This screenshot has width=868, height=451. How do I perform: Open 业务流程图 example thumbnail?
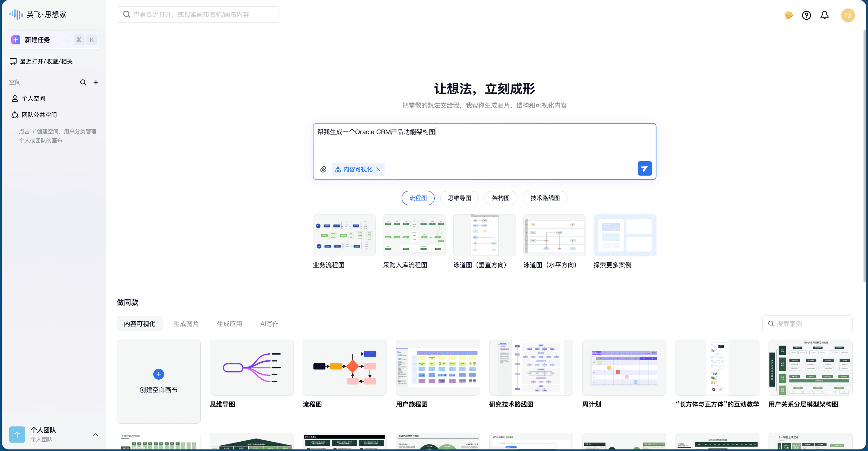[x=344, y=235]
